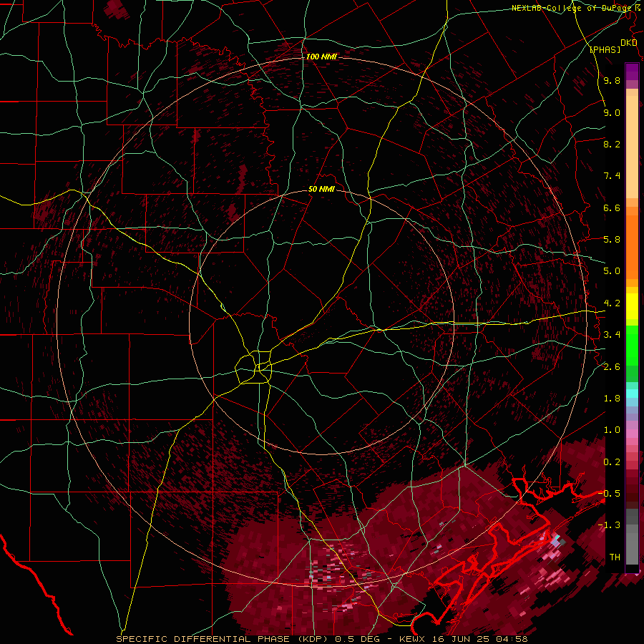
Task: Click the 50 NMI range ring label
Action: point(321,189)
